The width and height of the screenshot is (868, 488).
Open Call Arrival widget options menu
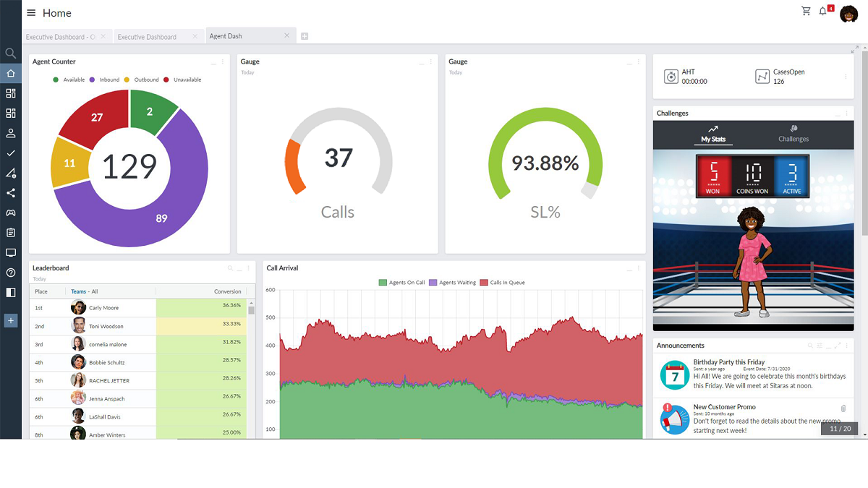tap(639, 268)
